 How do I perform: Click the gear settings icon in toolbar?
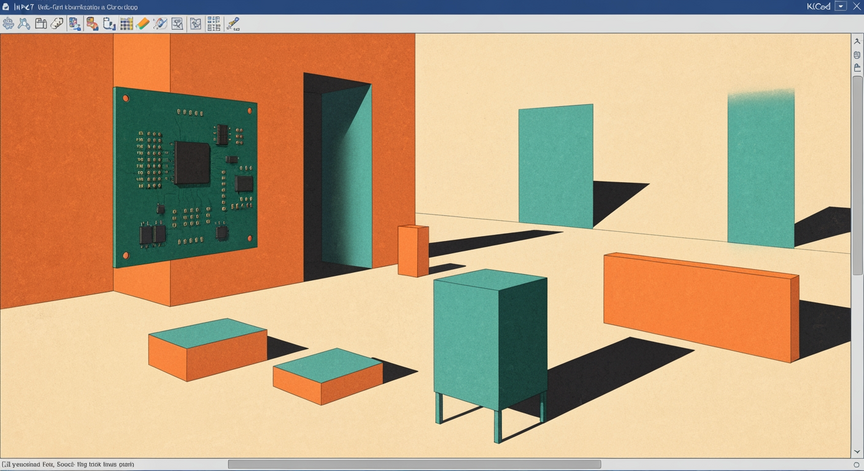(x=8, y=24)
